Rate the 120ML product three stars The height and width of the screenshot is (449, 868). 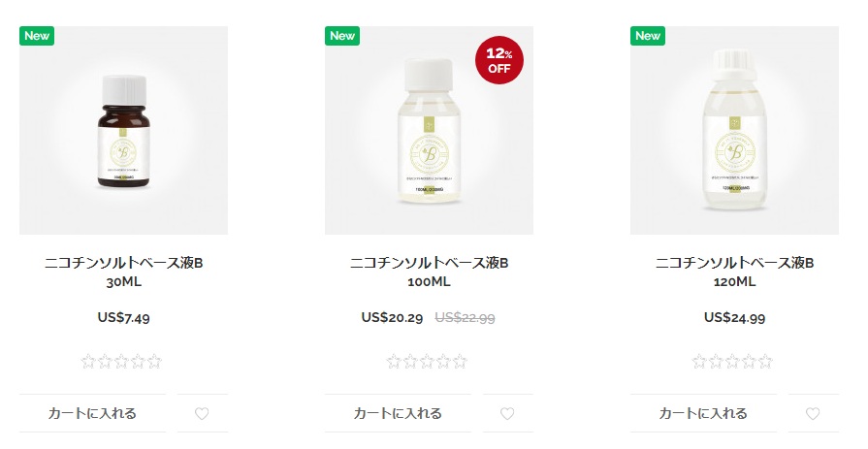coord(732,363)
